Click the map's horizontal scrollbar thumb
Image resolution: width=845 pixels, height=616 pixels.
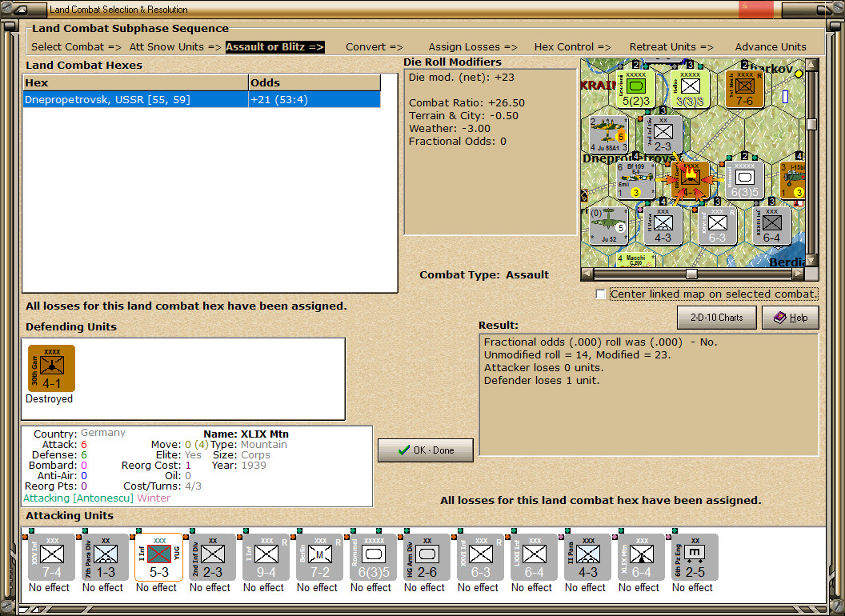pyautogui.click(x=691, y=274)
